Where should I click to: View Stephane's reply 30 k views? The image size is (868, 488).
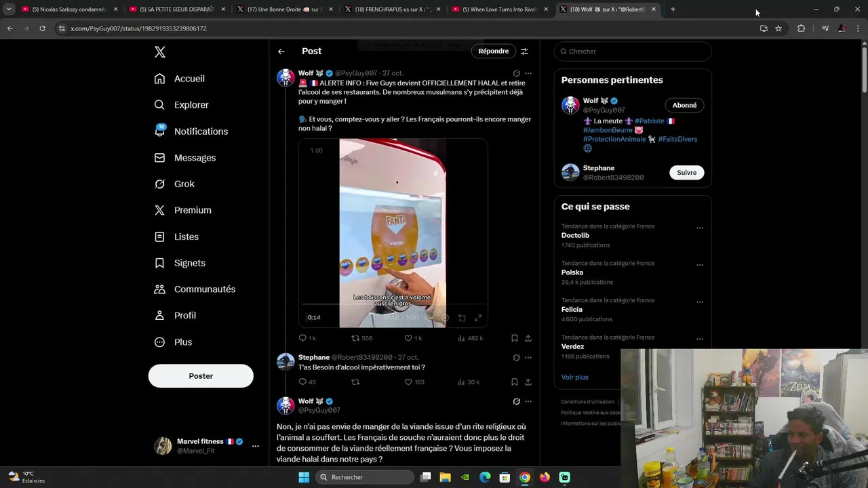pos(469,382)
